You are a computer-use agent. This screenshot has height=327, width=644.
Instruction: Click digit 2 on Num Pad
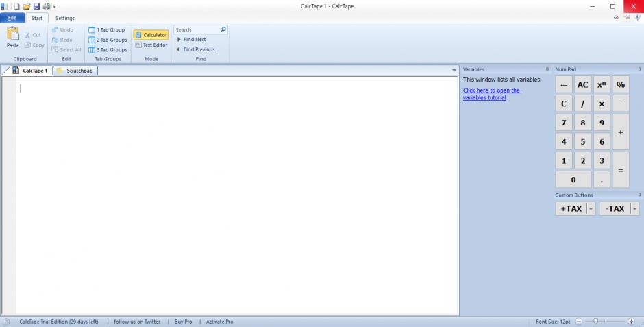coord(582,161)
